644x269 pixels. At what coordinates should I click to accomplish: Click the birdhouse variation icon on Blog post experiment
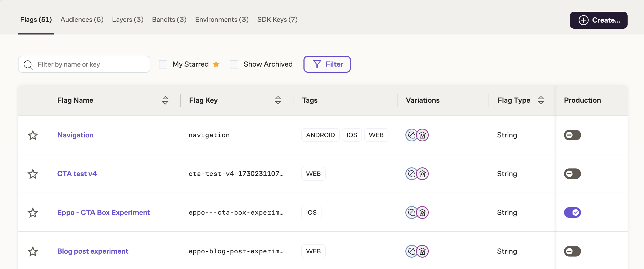(423, 251)
